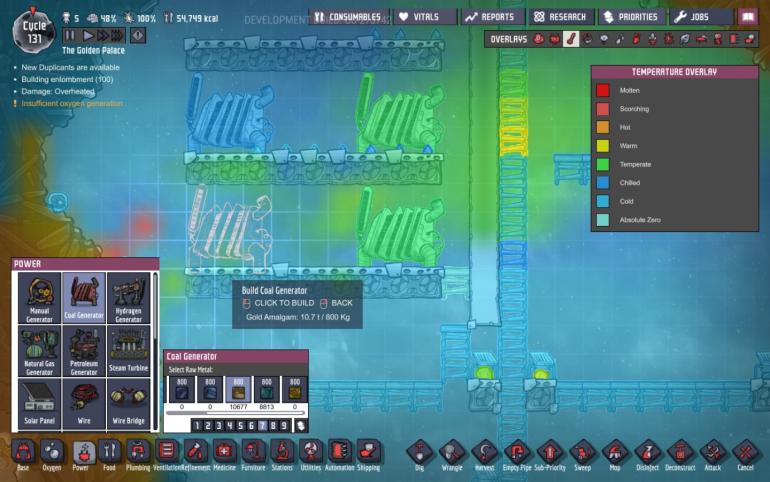The height and width of the screenshot is (482, 770).
Task: Open the Refinement build category
Action: point(195,455)
